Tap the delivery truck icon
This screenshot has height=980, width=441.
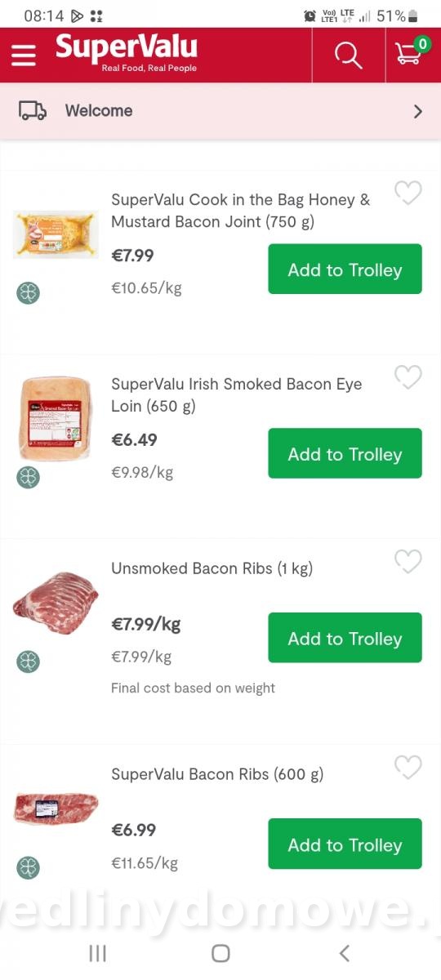click(33, 111)
